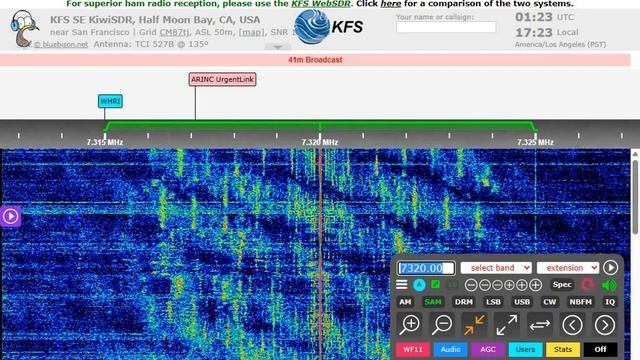The width and height of the screenshot is (640, 360).
Task: Click the Off tab in control panel
Action: click(x=600, y=349)
